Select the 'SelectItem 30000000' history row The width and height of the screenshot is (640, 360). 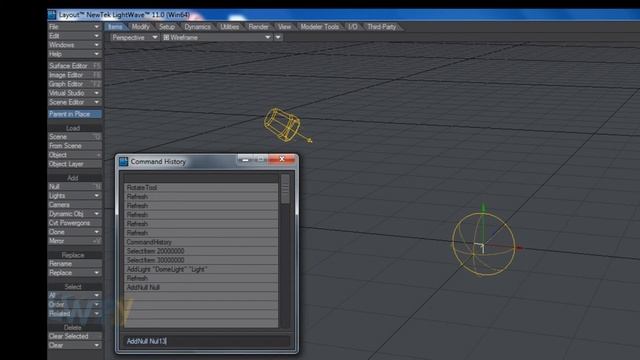pos(201,260)
